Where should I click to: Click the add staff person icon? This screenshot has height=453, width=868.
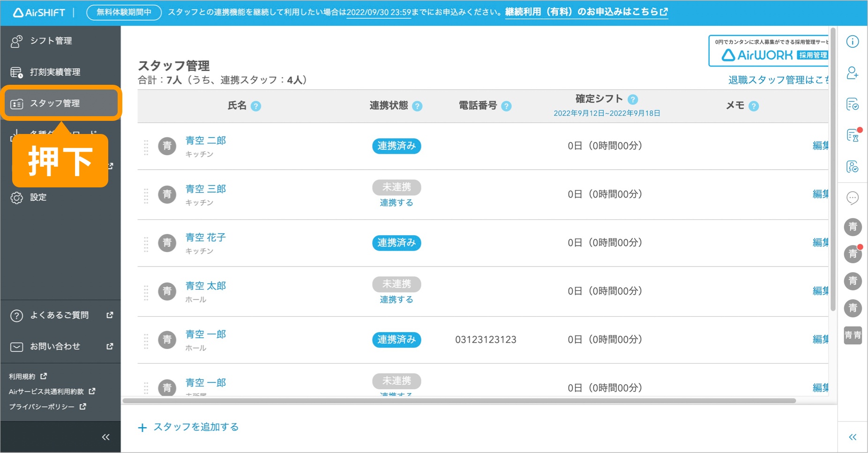click(853, 73)
